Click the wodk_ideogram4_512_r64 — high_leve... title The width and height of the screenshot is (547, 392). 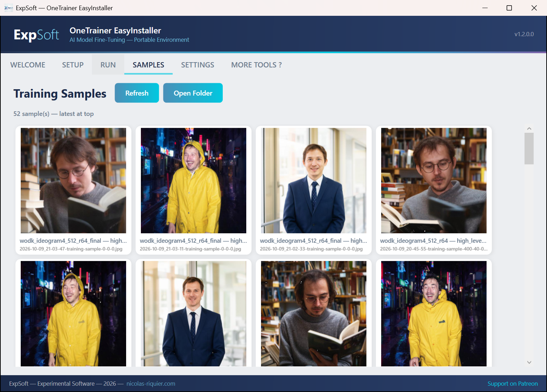tap(433, 241)
